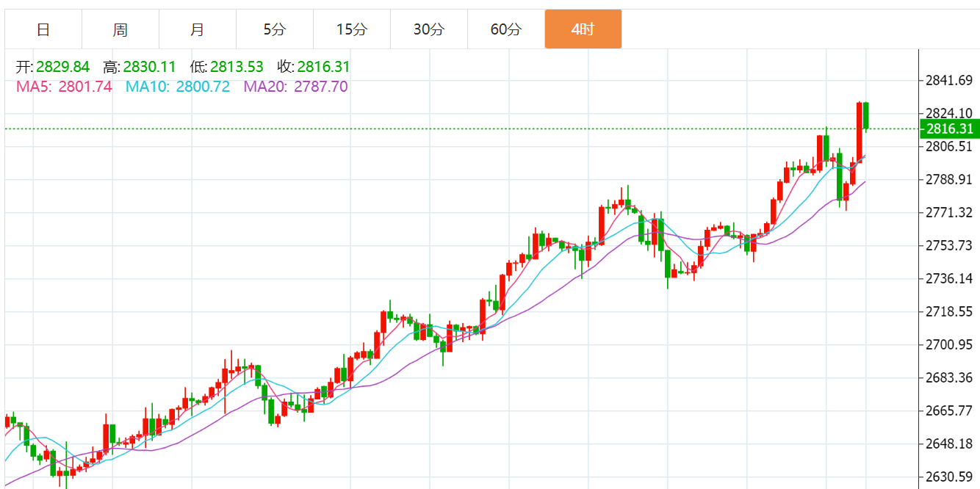980x489 pixels.
Task: Click the 2736.14 price axis label
Action: point(950,278)
